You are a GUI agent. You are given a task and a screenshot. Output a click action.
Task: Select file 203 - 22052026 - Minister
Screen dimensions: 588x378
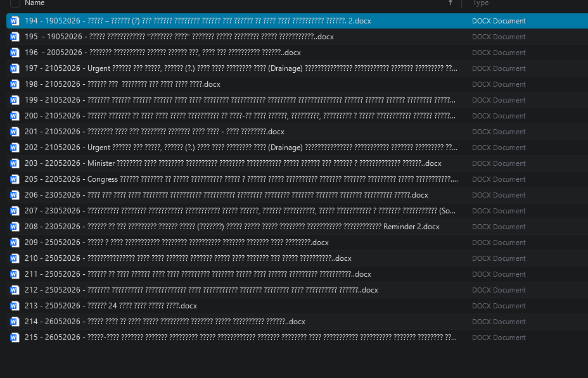233,163
